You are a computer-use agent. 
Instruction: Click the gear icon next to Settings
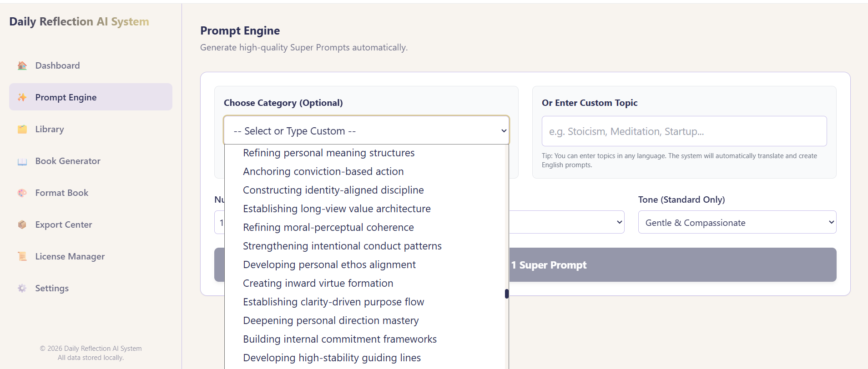coord(21,288)
